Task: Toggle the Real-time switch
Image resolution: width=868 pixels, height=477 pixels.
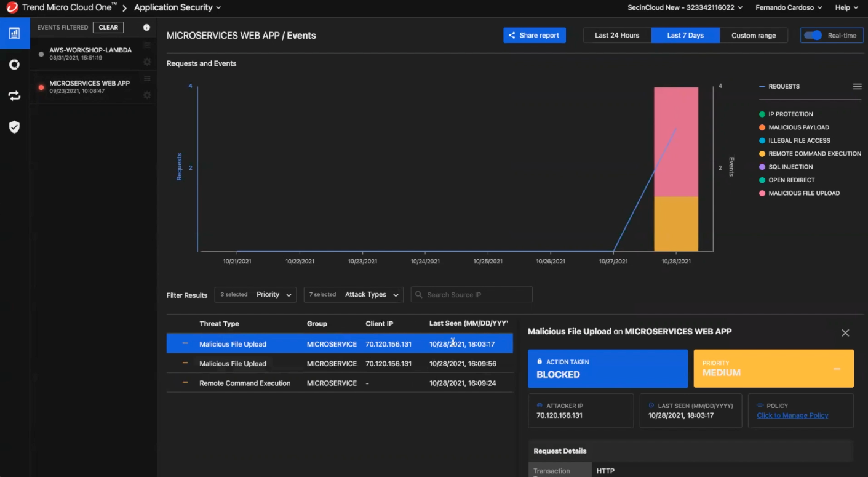Action: point(813,36)
